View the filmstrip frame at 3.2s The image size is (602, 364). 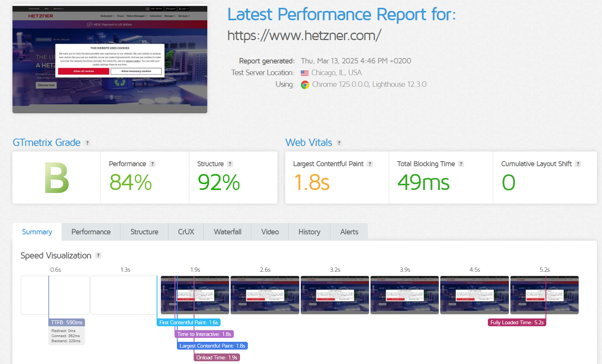click(335, 295)
